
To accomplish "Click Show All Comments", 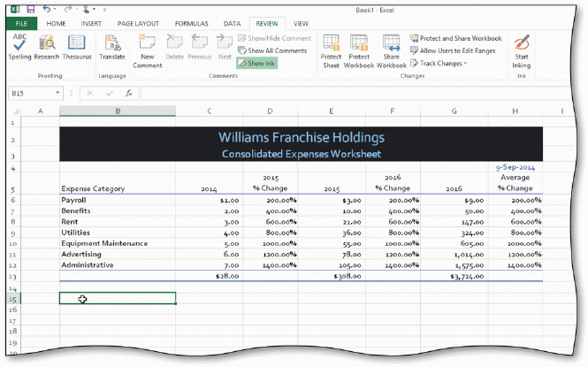I will 272,50.
